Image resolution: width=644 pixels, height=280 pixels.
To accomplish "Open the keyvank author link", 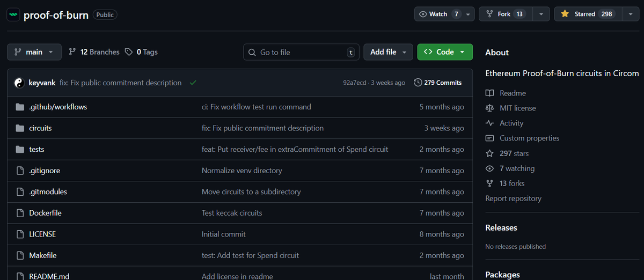I will (42, 83).
